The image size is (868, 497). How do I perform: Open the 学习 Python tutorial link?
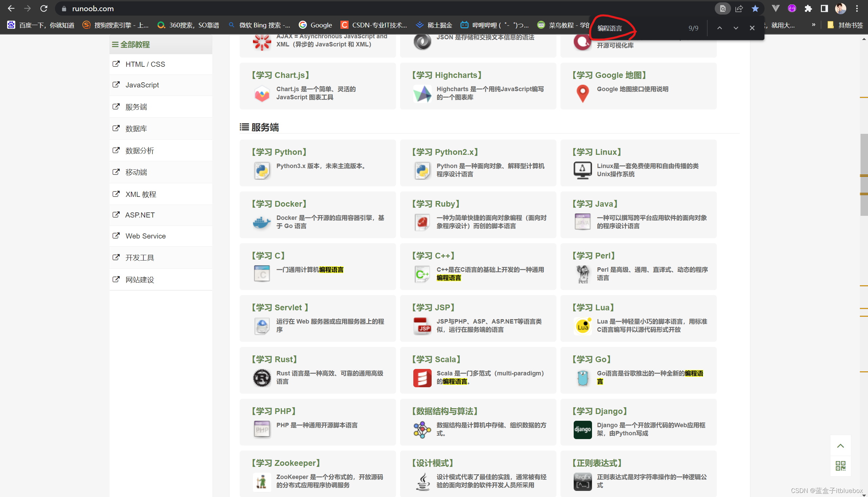279,152
